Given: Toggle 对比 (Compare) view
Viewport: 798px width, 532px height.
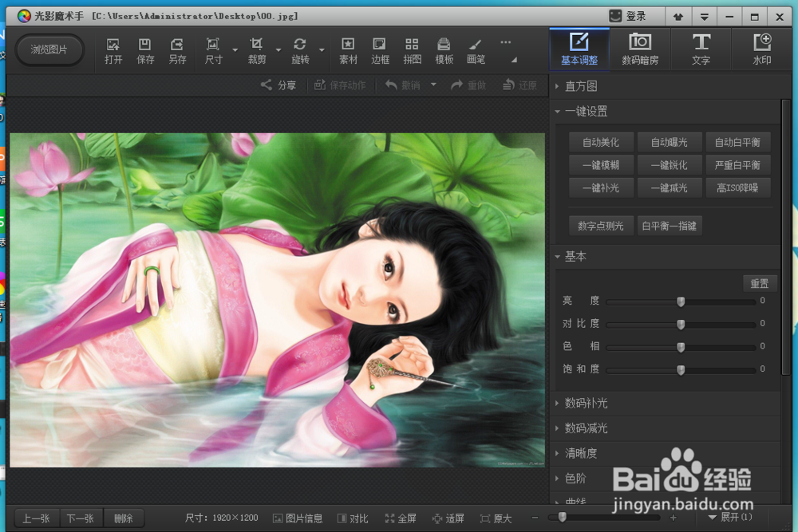Looking at the screenshot, I should 353,518.
